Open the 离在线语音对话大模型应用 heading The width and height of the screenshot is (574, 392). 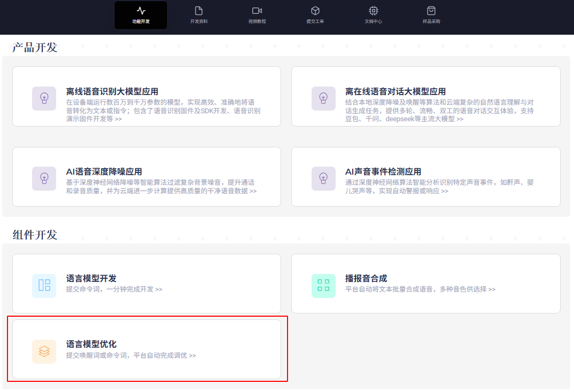pyautogui.click(x=395, y=91)
